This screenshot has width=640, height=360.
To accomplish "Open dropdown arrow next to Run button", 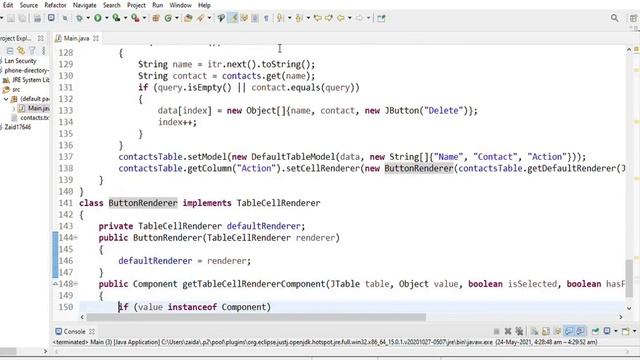I will point(107,18).
